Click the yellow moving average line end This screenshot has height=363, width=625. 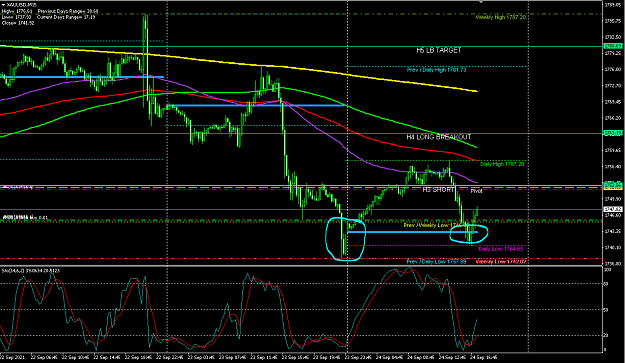tap(477, 91)
